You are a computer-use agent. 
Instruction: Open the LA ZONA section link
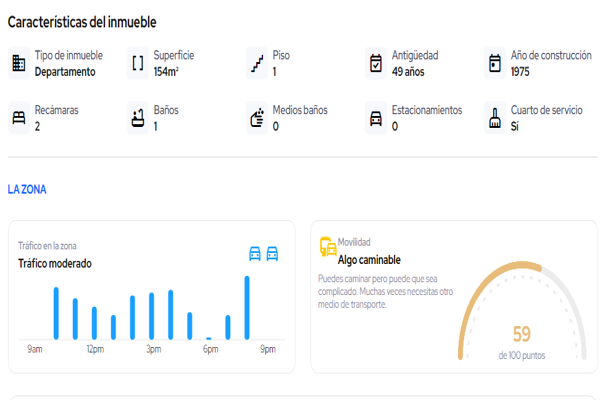[27, 189]
